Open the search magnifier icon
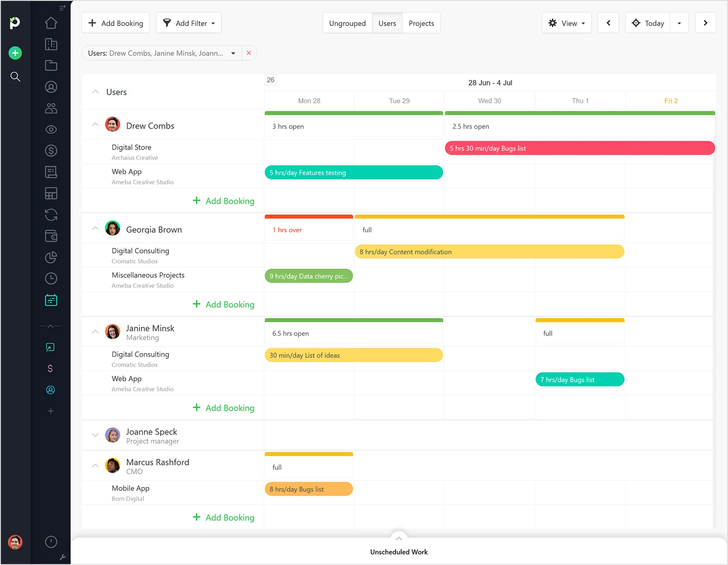Screen dimensions: 728x565 tap(15, 77)
